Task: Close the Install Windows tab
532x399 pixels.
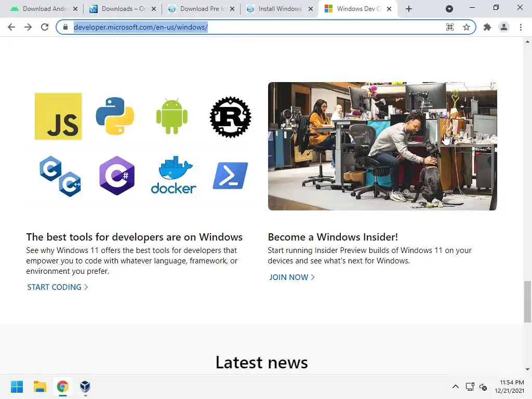Action: pos(311,9)
